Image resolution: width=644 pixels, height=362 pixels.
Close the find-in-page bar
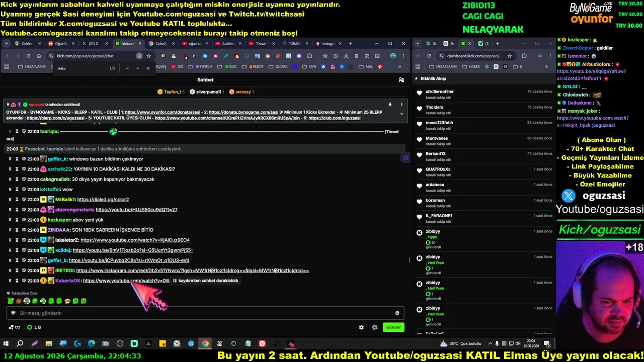click(x=148, y=68)
